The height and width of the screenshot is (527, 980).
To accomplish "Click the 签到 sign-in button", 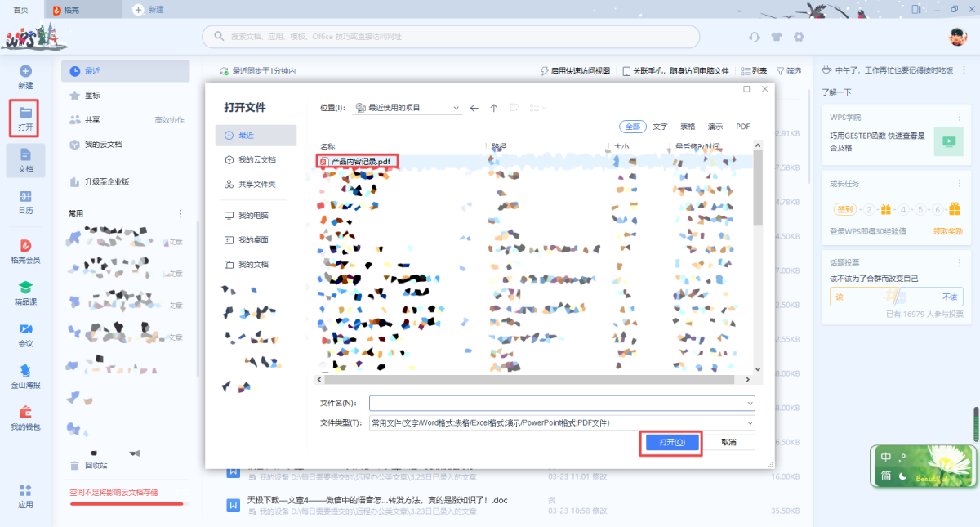I will pos(844,209).
